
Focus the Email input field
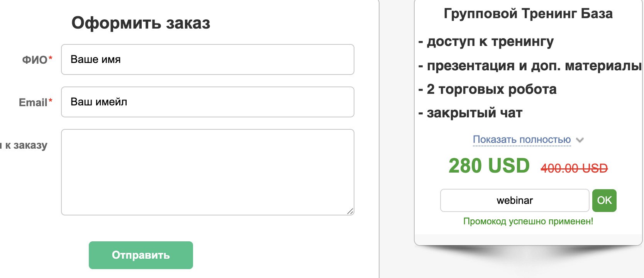pos(207,102)
